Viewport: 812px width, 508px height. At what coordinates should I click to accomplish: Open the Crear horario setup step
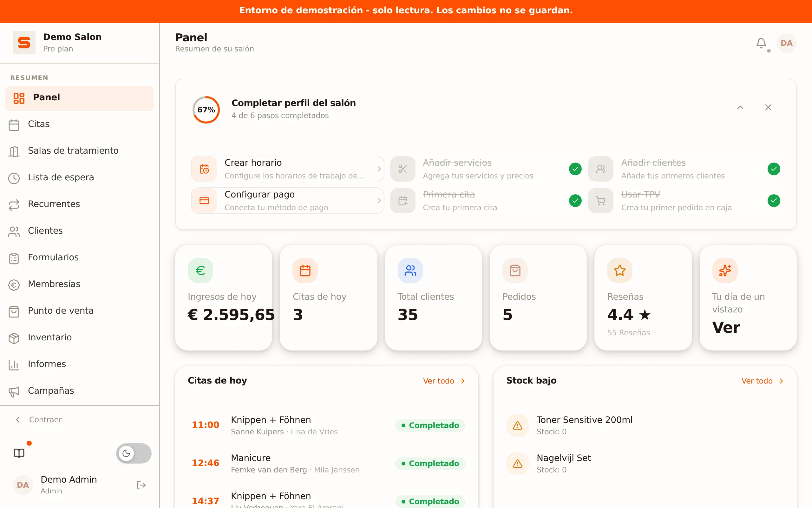coord(288,169)
